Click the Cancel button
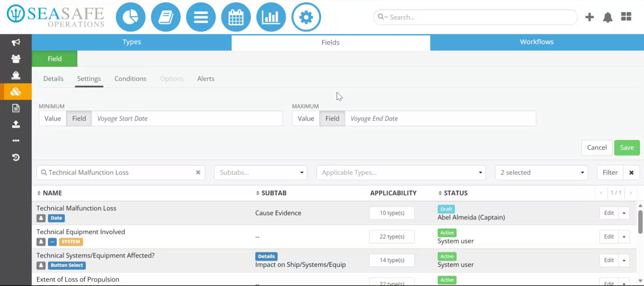This screenshot has height=286, width=644. click(597, 148)
